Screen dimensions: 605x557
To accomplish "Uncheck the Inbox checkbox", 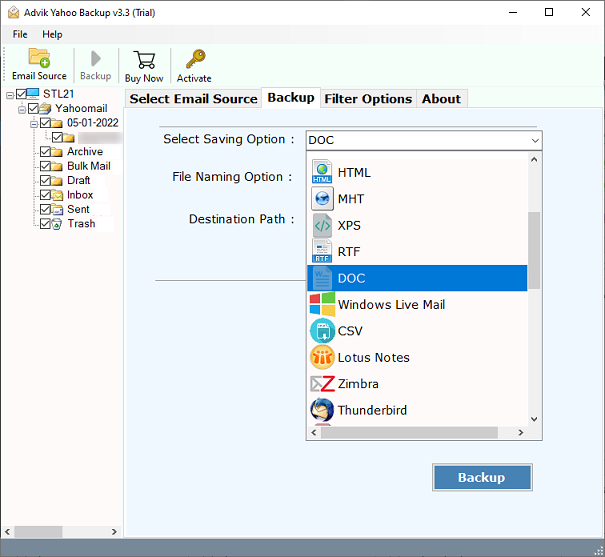I will [x=45, y=195].
